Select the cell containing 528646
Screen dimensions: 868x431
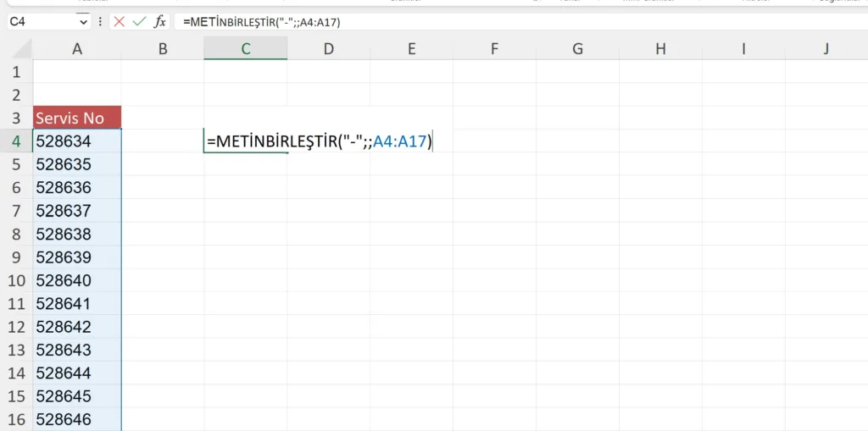click(77, 419)
